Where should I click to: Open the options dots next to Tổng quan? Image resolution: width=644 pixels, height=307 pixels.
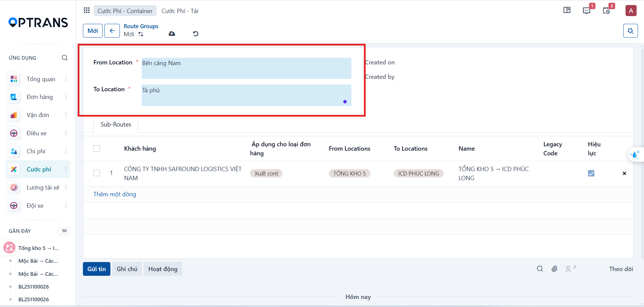(66, 79)
